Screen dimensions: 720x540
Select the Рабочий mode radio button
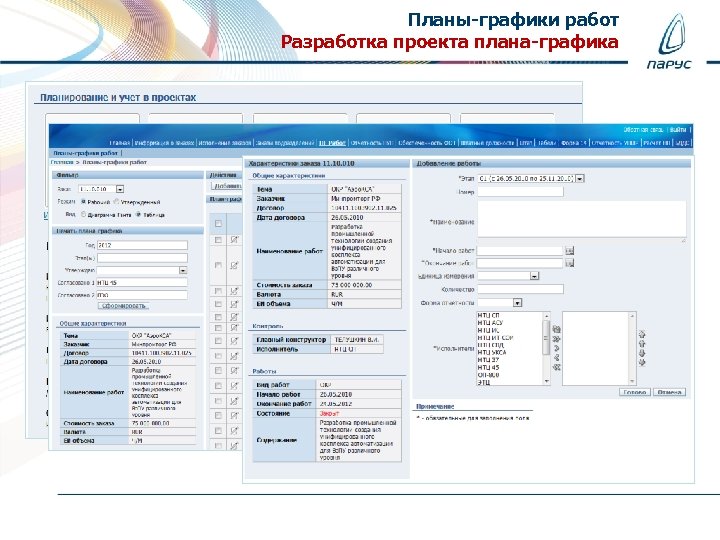(84, 202)
